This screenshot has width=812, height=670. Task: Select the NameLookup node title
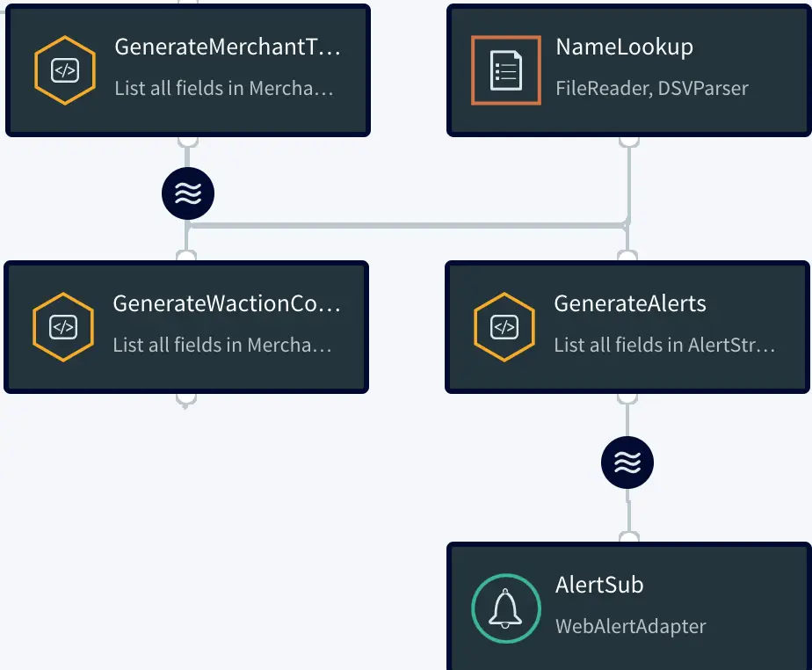(624, 47)
